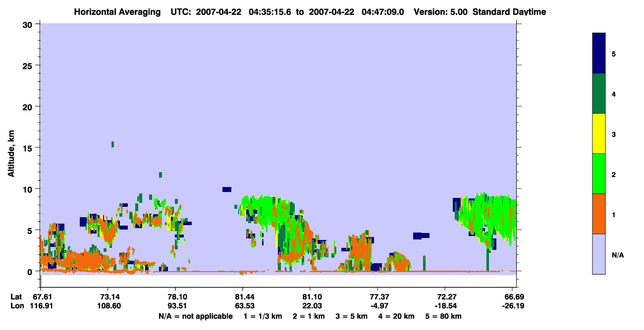Click the '2 = 1 km' legend text
This screenshot has height=330, width=644.
coord(309,316)
